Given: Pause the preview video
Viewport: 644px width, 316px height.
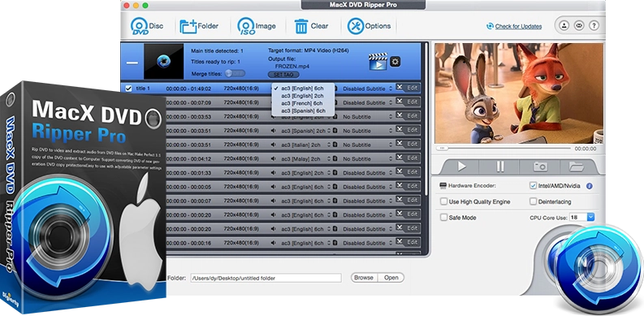Looking at the screenshot, I should pyautogui.click(x=499, y=167).
